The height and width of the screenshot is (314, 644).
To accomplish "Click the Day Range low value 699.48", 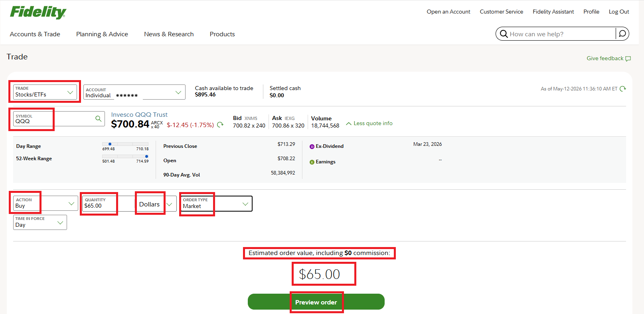I will (x=109, y=149).
